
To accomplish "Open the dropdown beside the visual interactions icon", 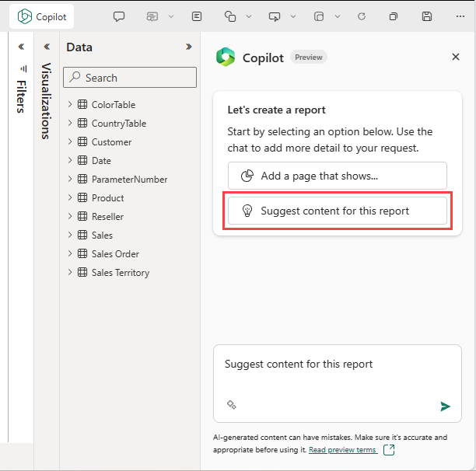I will click(x=338, y=16).
